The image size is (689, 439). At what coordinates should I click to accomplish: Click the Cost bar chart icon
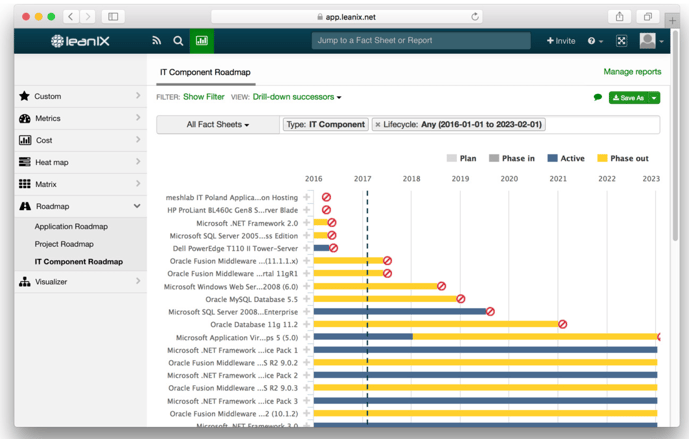(25, 140)
